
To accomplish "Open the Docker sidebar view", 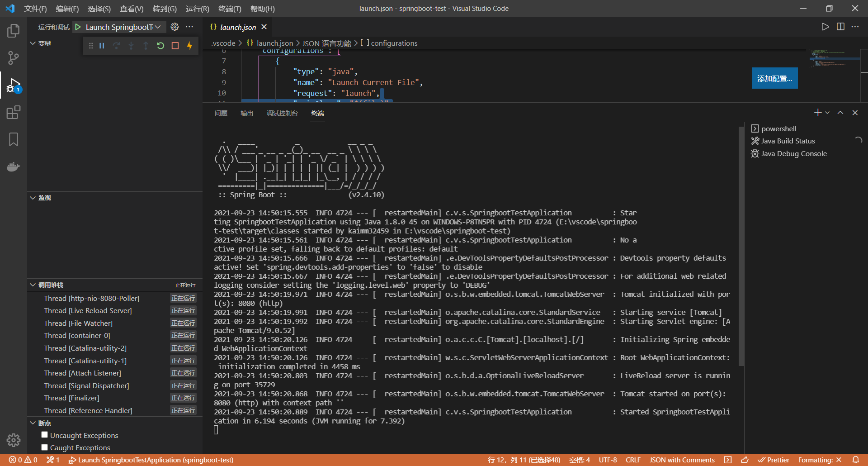I will click(13, 167).
